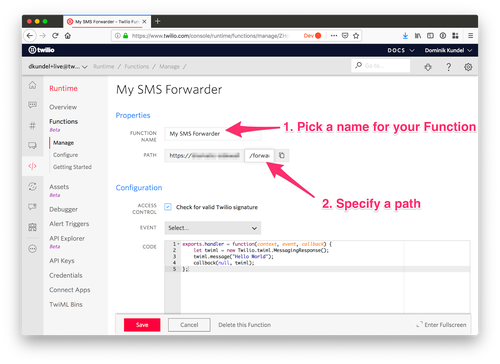Click the phone numbers hash icon
This screenshot has width=500, height=364.
pyautogui.click(x=32, y=125)
